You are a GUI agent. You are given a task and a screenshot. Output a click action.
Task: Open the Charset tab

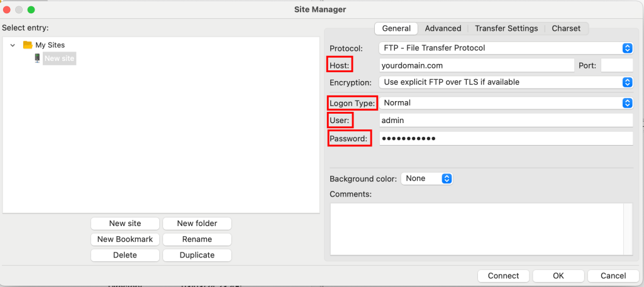[x=566, y=28]
